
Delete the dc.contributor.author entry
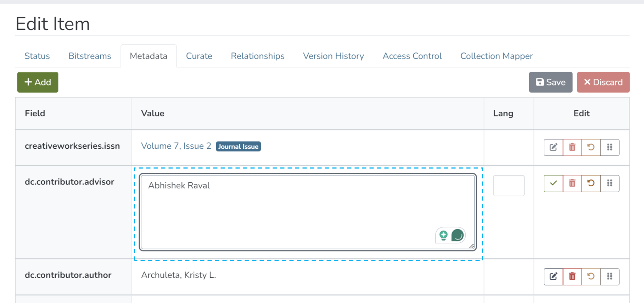(x=572, y=276)
